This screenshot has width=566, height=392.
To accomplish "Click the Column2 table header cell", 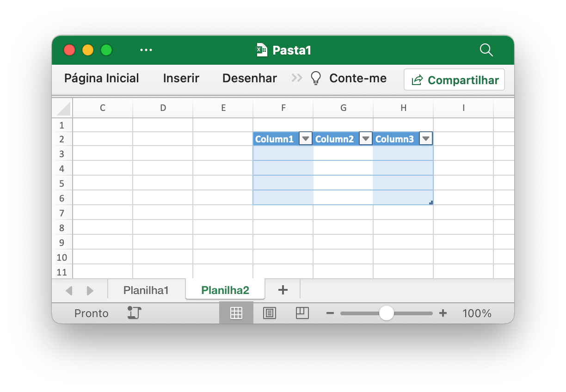I will 343,139.
